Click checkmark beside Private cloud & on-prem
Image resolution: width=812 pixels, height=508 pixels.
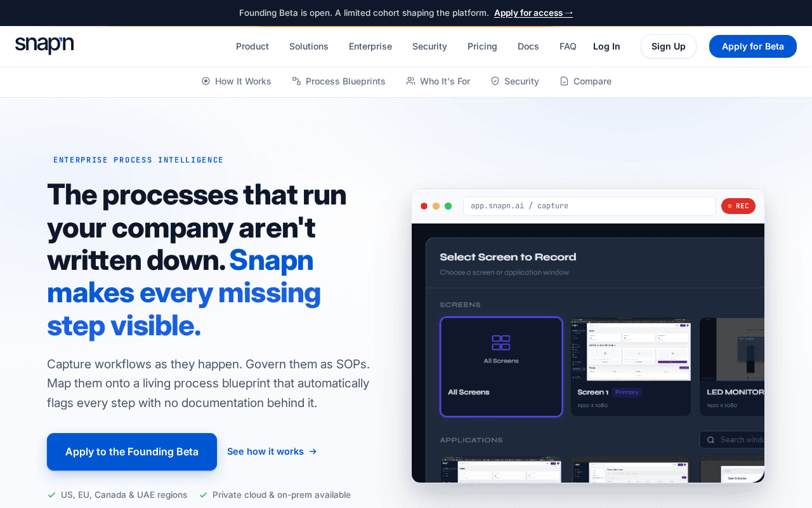coord(203,495)
